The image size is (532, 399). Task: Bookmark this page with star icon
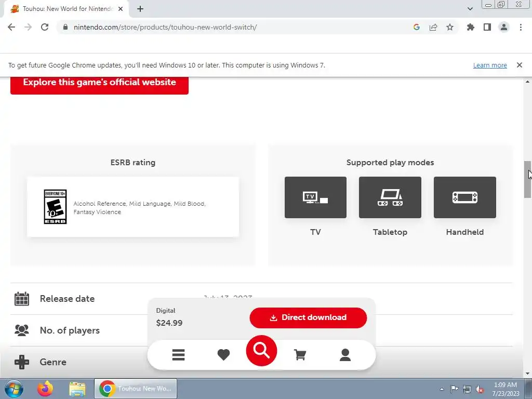coord(450,27)
